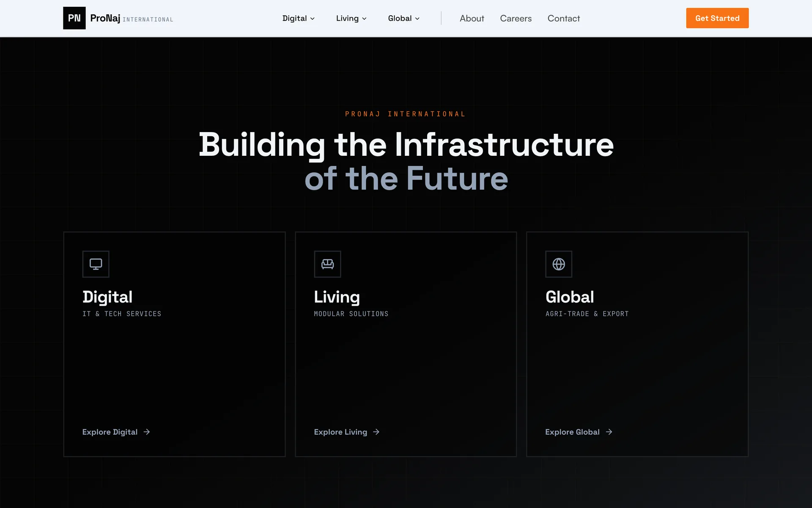Click the IT & TECH SERVICES subtitle
The image size is (812, 508).
point(122,314)
